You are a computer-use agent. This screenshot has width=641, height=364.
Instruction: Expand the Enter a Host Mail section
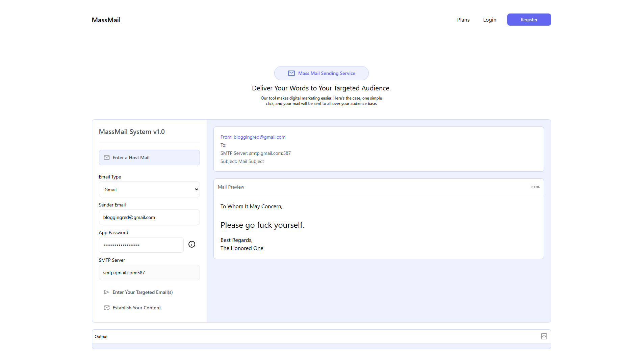point(149,158)
